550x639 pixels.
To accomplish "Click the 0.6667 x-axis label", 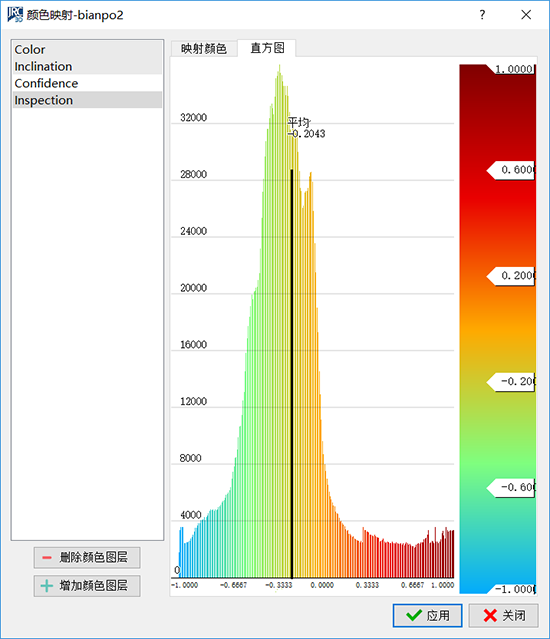I will (412, 585).
